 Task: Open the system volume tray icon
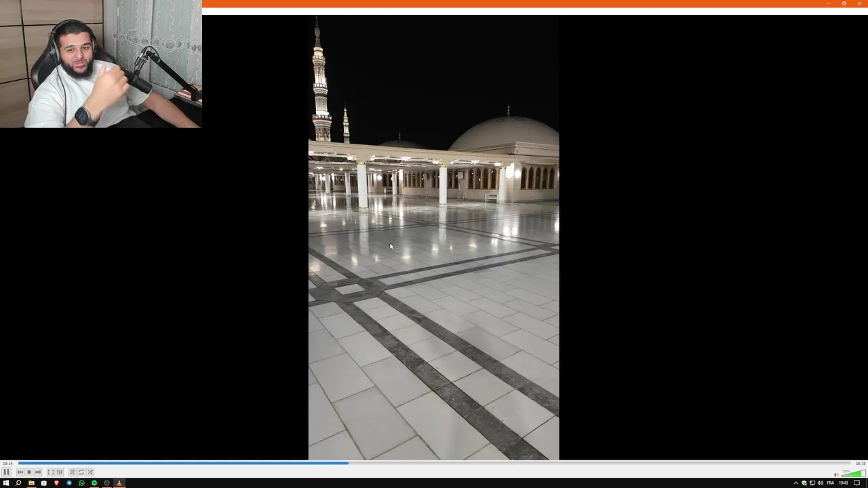point(821,483)
